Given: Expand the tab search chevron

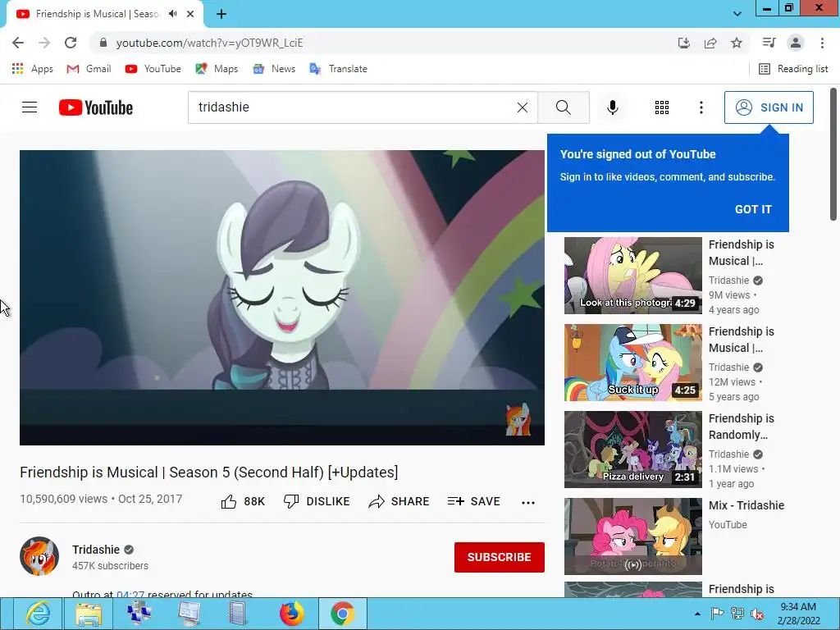Looking at the screenshot, I should [737, 14].
